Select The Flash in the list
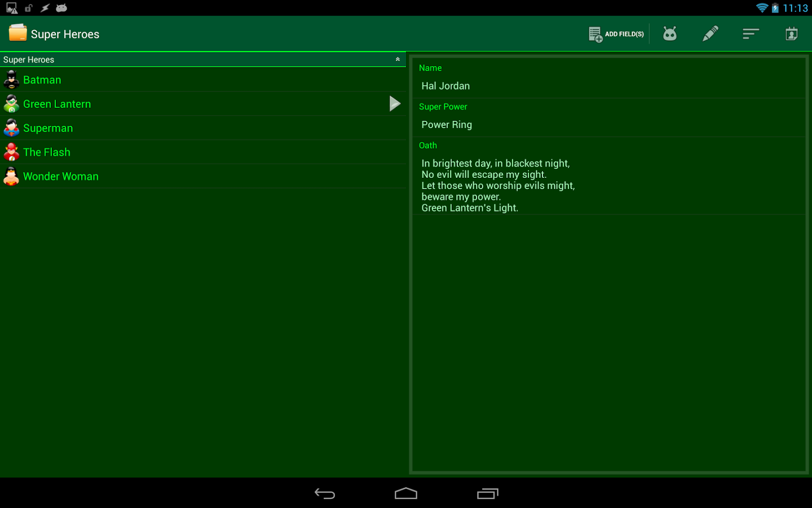This screenshot has width=812, height=508. pos(203,152)
